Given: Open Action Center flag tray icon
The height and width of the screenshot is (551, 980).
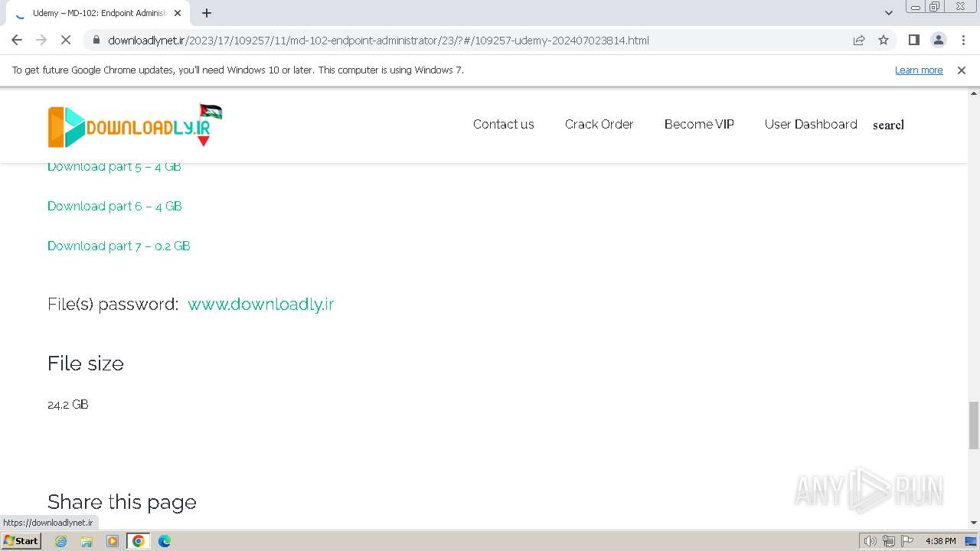Looking at the screenshot, I should point(906,541).
